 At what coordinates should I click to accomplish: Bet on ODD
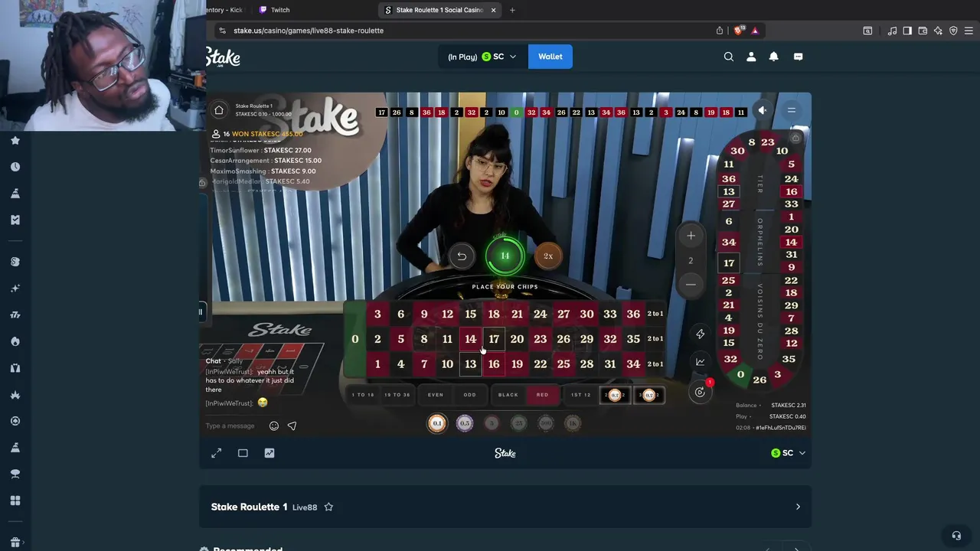(x=470, y=395)
